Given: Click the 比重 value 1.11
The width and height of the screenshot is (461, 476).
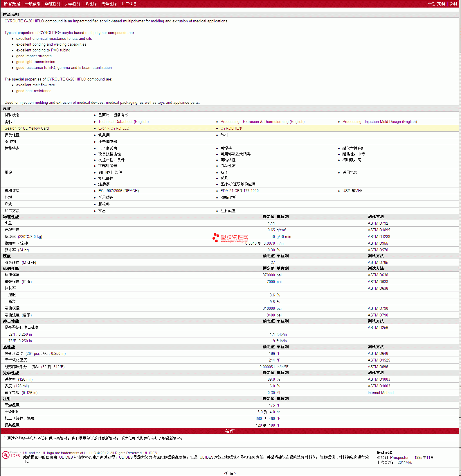Looking at the screenshot, I should (271, 223).
